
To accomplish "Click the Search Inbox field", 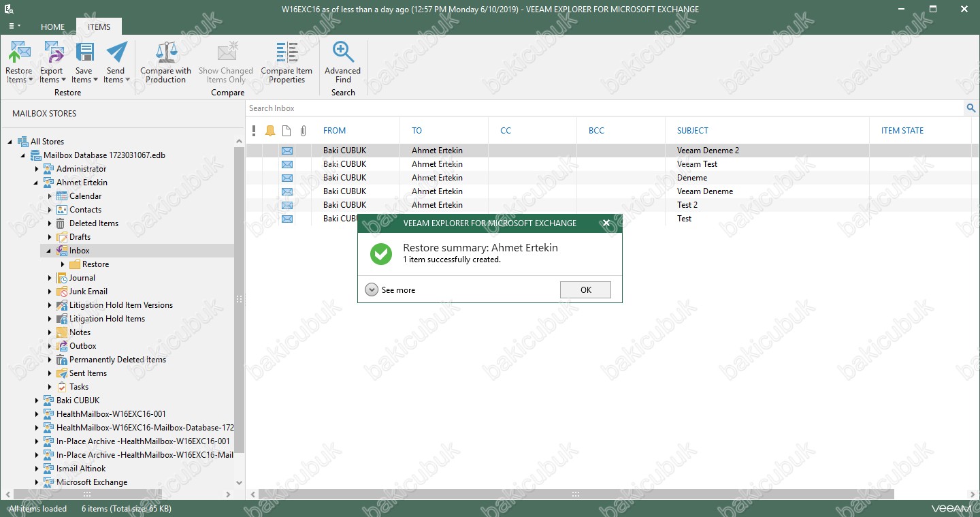I will [604, 108].
